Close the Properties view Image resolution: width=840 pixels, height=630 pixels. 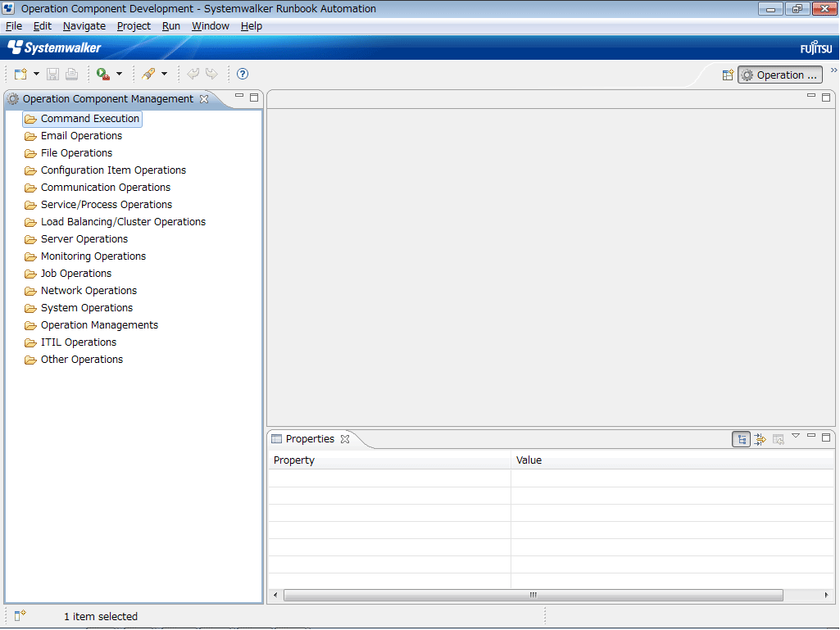click(x=345, y=439)
